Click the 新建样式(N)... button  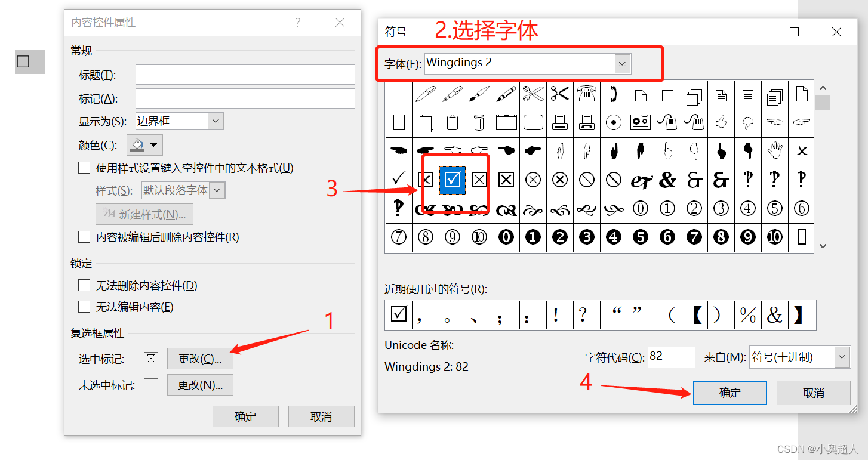pos(144,214)
